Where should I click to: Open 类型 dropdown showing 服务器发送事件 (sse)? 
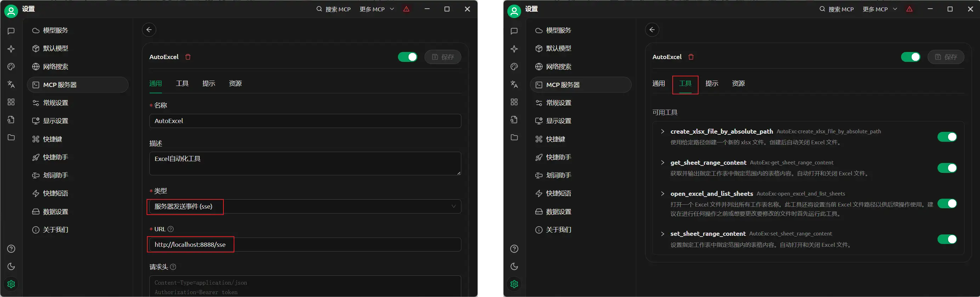point(305,206)
